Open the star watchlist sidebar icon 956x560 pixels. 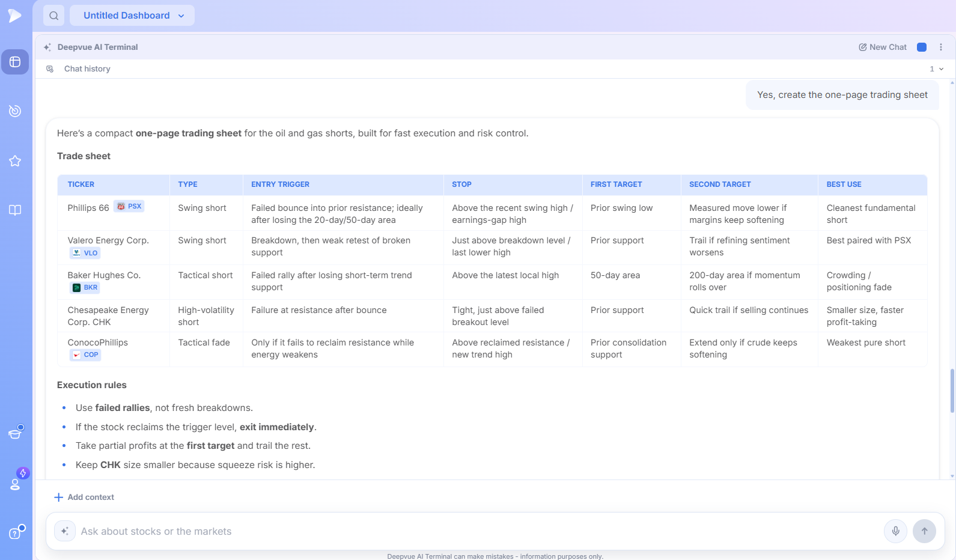pos(15,161)
